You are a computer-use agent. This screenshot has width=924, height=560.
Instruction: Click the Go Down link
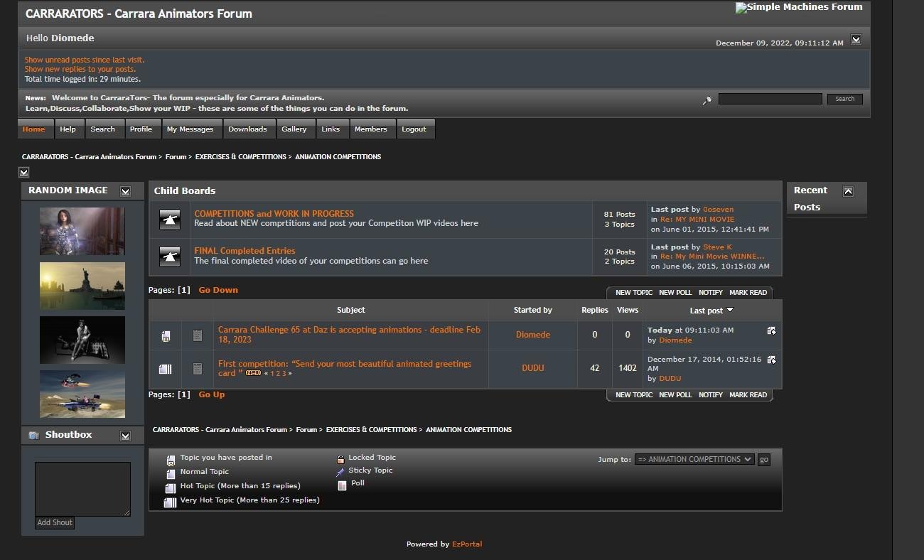tap(218, 290)
